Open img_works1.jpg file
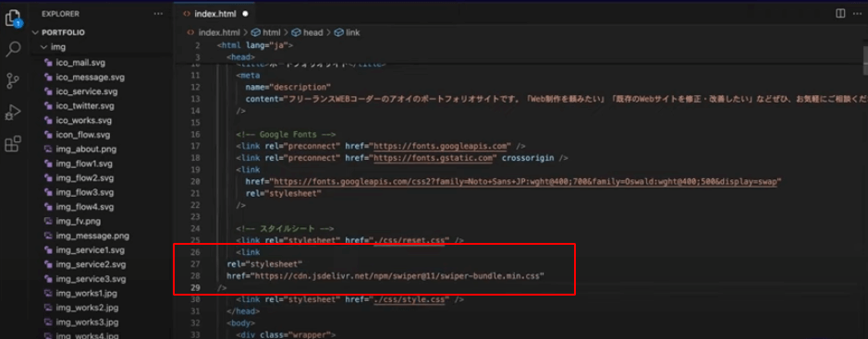The width and height of the screenshot is (868, 339). click(x=86, y=293)
